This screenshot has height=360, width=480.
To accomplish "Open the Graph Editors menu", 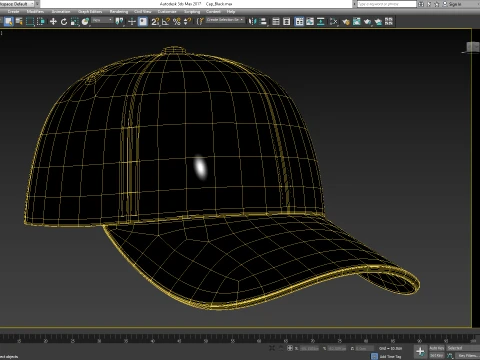I will [x=90, y=11].
